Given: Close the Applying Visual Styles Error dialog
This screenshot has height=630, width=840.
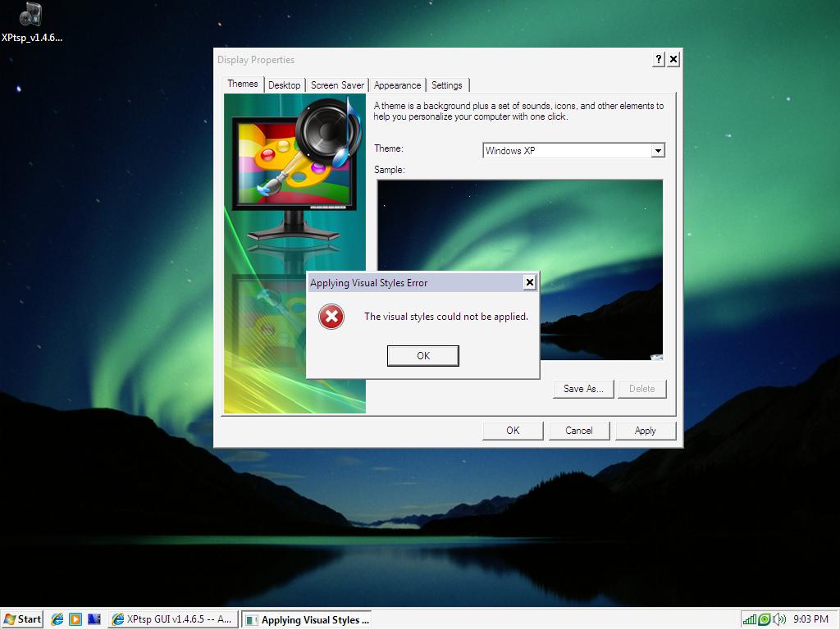Looking at the screenshot, I should [x=529, y=282].
